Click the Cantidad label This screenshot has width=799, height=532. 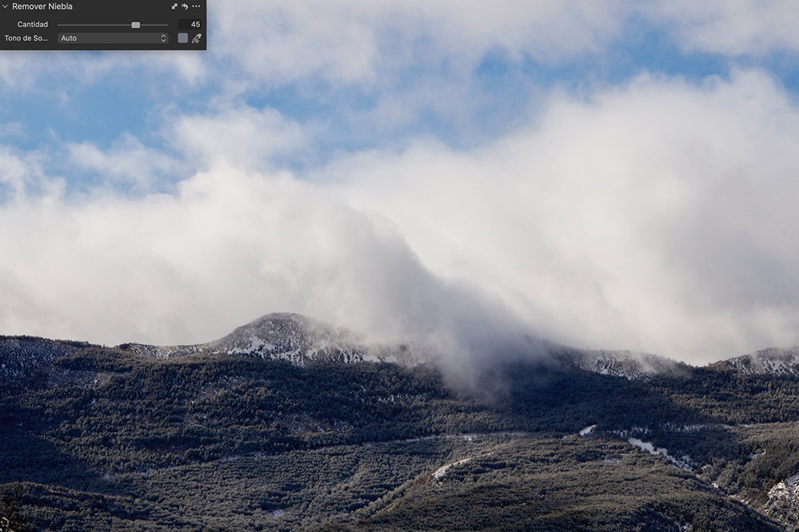[x=33, y=25]
